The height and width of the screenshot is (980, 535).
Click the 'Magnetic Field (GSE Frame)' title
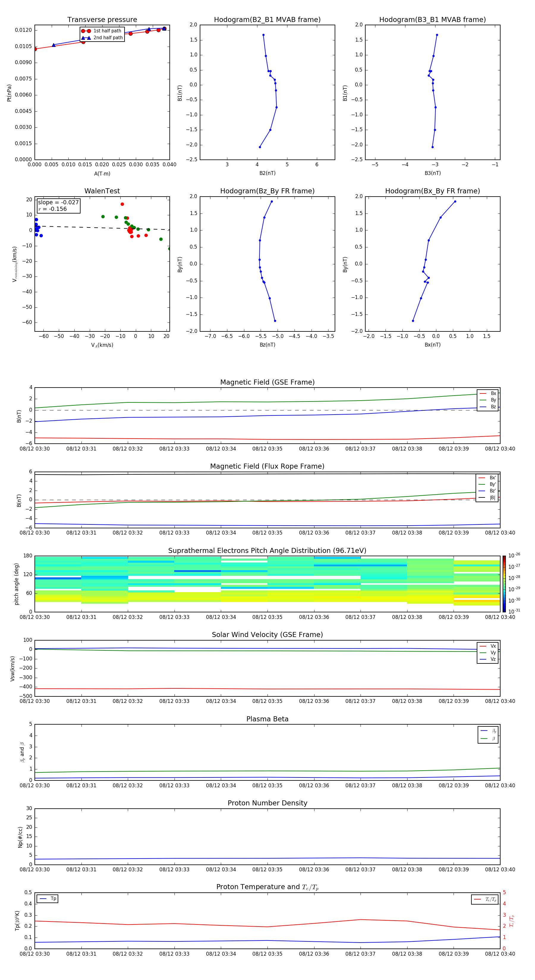tap(267, 382)
